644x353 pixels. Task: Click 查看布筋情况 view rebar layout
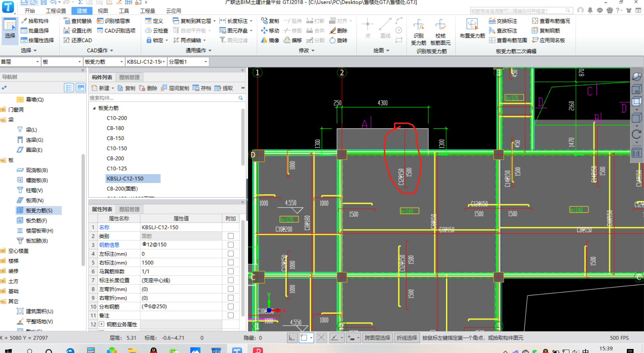click(x=551, y=21)
